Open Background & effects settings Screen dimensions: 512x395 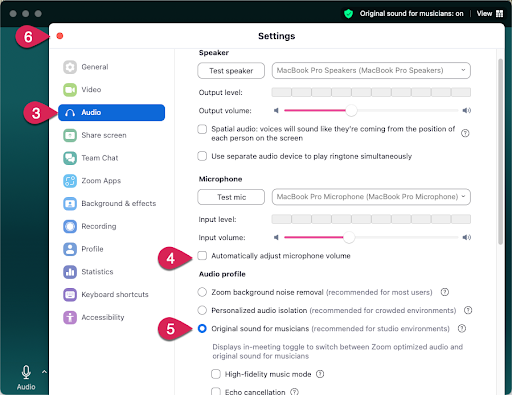pyautogui.click(x=111, y=204)
